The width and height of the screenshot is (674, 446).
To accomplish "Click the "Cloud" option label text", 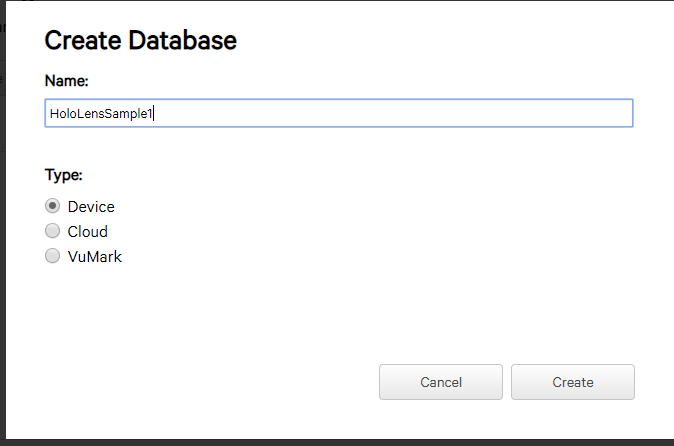I will (87, 232).
